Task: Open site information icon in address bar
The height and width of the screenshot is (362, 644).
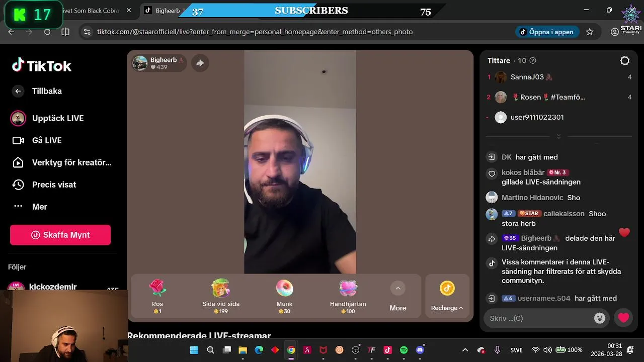Action: pyautogui.click(x=87, y=32)
